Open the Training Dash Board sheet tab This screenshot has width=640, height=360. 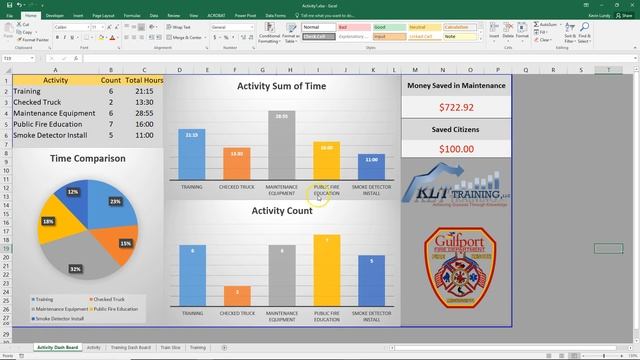pos(131,348)
